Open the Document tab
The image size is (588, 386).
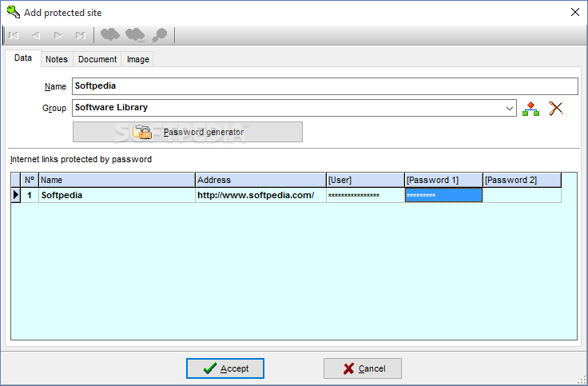[x=97, y=59]
